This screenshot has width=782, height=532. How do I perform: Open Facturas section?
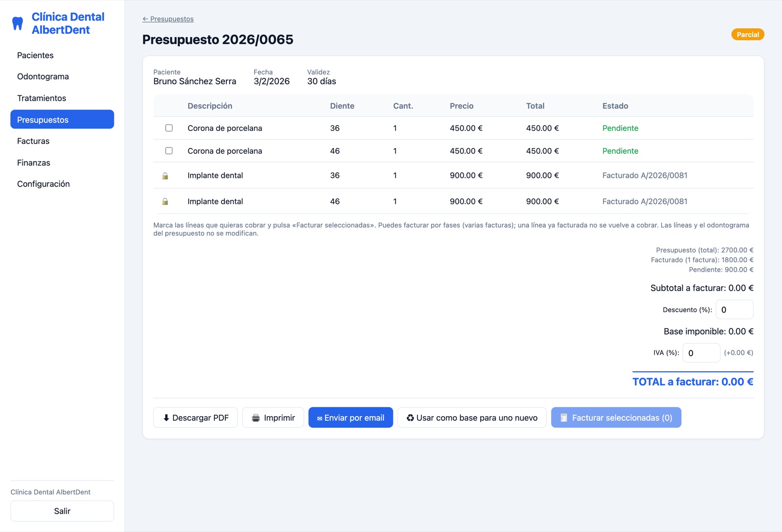[x=62, y=141]
